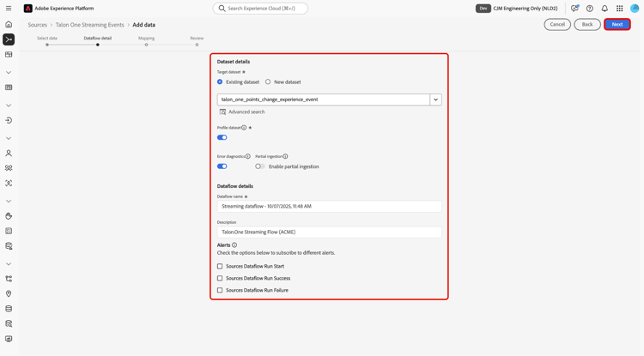Go to the Home sidebar icon
The width and height of the screenshot is (644, 356).
point(9,24)
